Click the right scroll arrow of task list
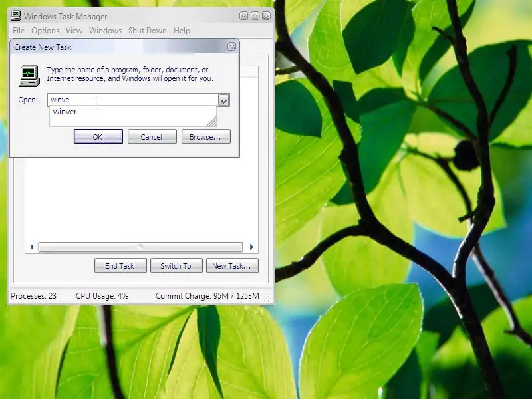Screen dimensions: 532x399 click(x=251, y=247)
